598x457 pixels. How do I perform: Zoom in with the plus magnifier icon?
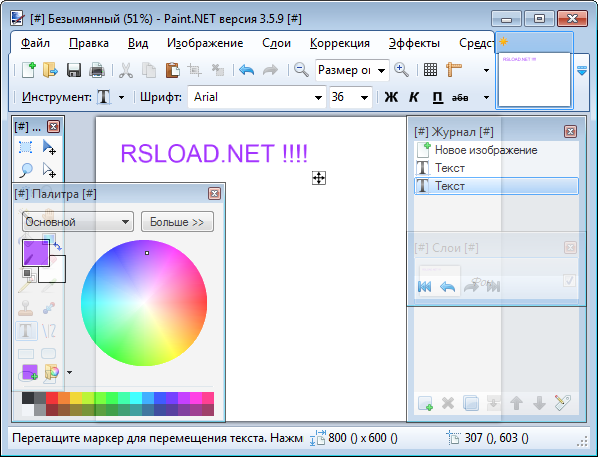401,70
